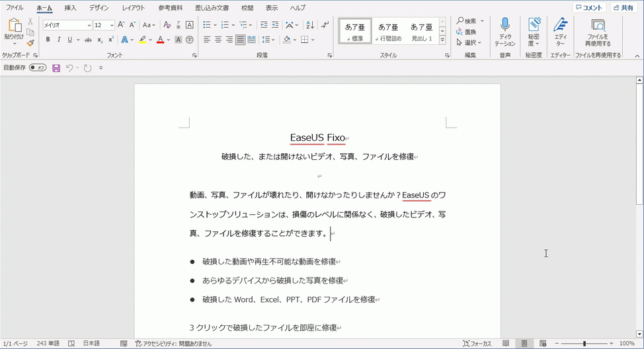Image resolution: width=644 pixels, height=349 pixels.
Task: Open the 挿入 ribbon tab
Action: pos(70,8)
